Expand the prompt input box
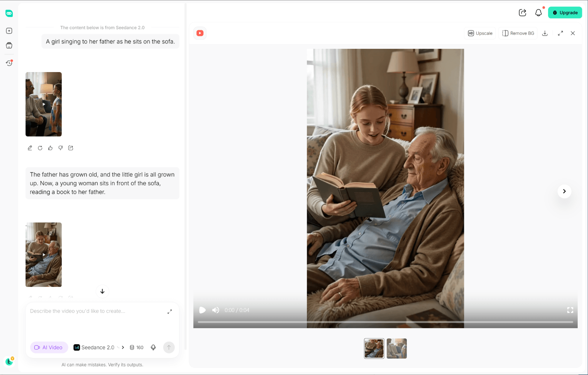 (170, 311)
